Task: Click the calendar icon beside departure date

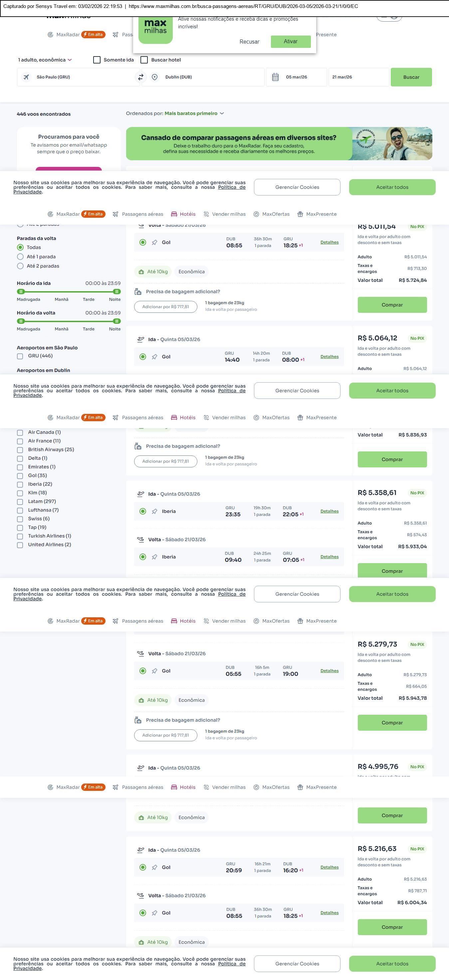Action: click(275, 77)
